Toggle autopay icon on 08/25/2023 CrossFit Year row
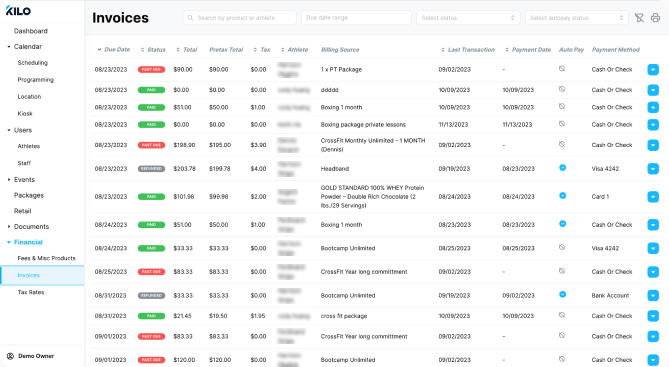Viewport: 669px width, 367px height. pos(562,271)
